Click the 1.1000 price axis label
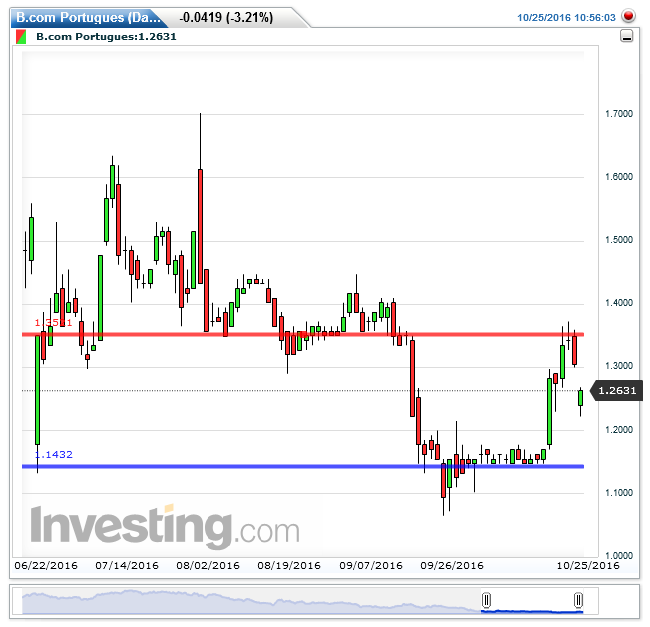 619,493
